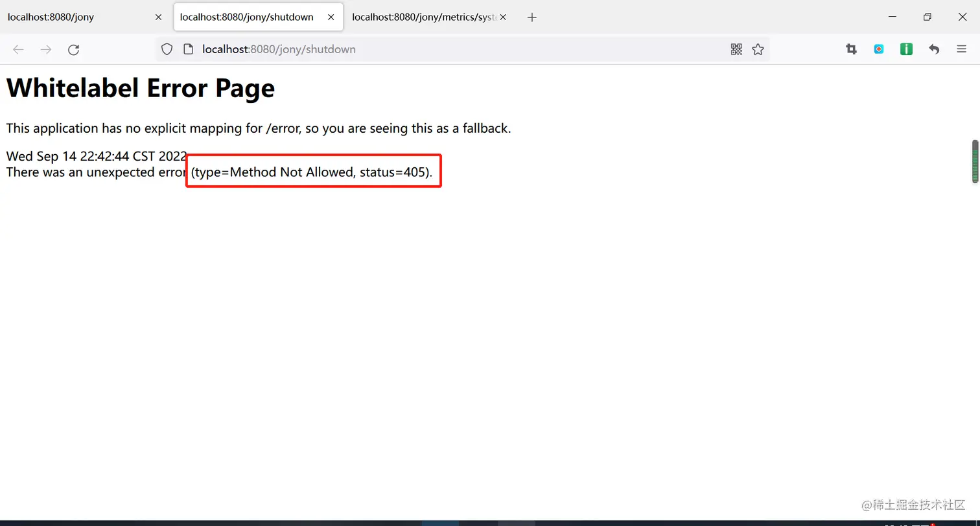Click the Whitelabel Error Page heading
Screen dimensions: 980x526
141,87
